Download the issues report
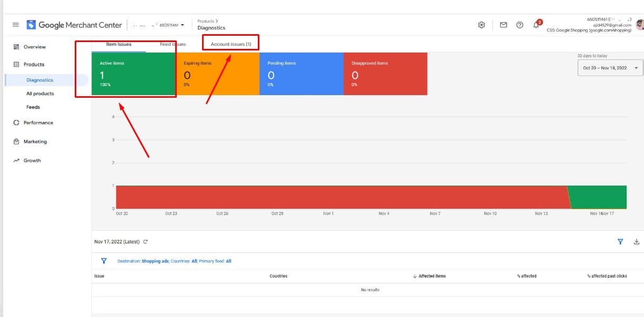The width and height of the screenshot is (644, 317). [637, 242]
